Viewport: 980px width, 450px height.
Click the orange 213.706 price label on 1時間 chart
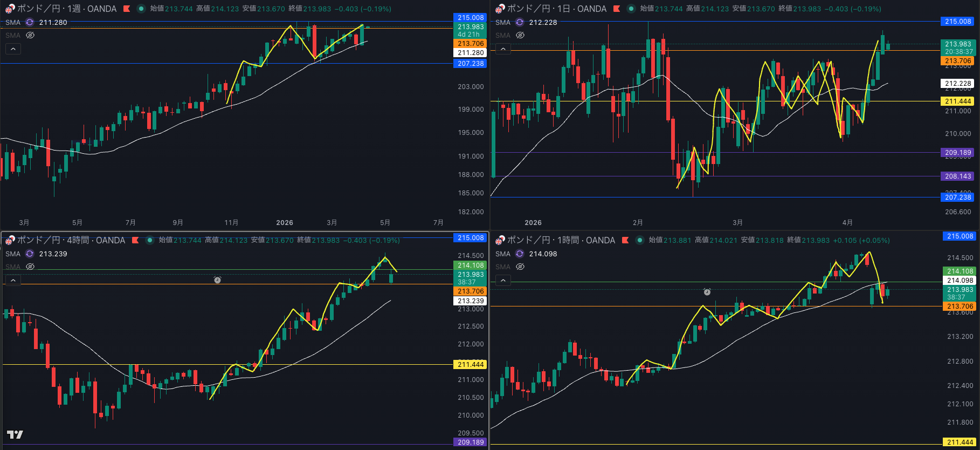(960, 306)
